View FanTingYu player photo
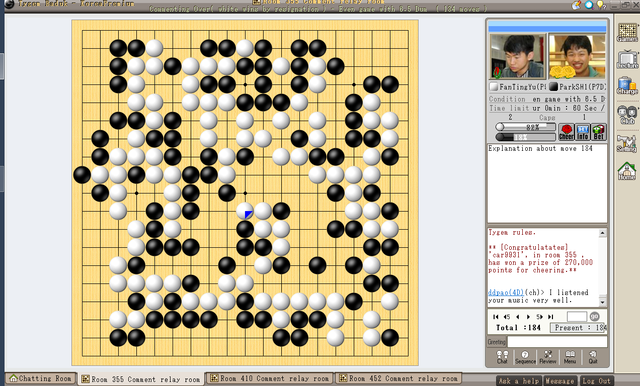Screen dimensions: 640x386 [517, 56]
